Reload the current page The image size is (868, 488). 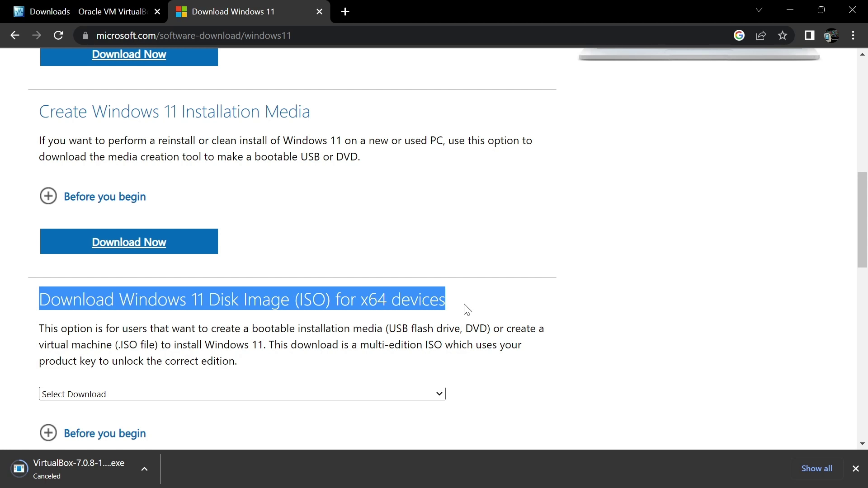(x=58, y=35)
